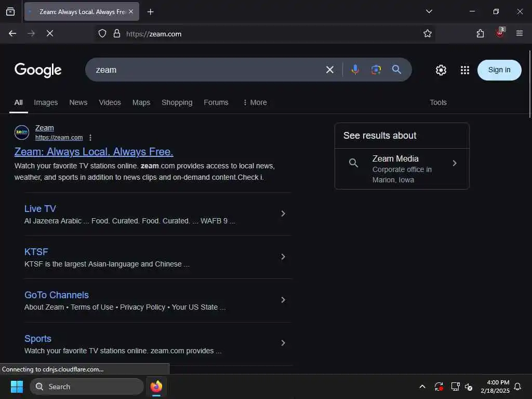Switch to the Maps tab
Screen dimensions: 532x399
[x=141, y=102]
